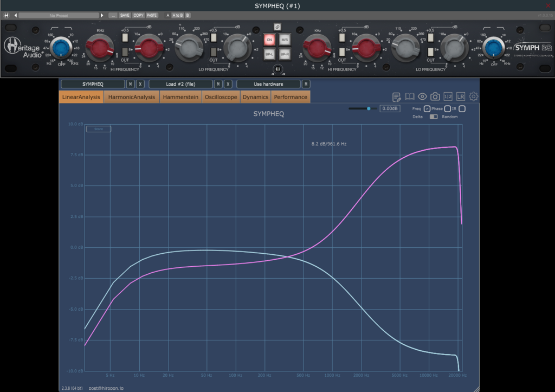This screenshot has height=392, width=555.
Task: Click the COPY preset button
Action: 138,15
